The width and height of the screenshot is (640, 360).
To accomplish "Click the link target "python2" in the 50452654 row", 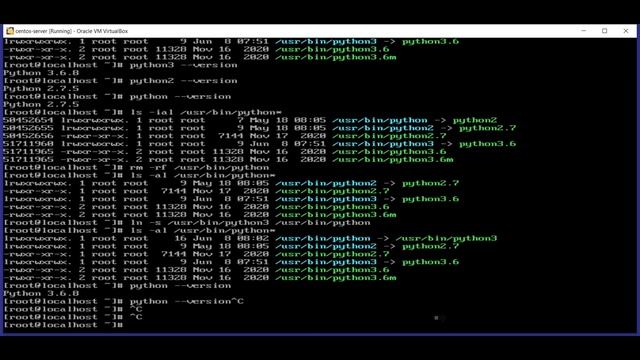I will pos(475,120).
